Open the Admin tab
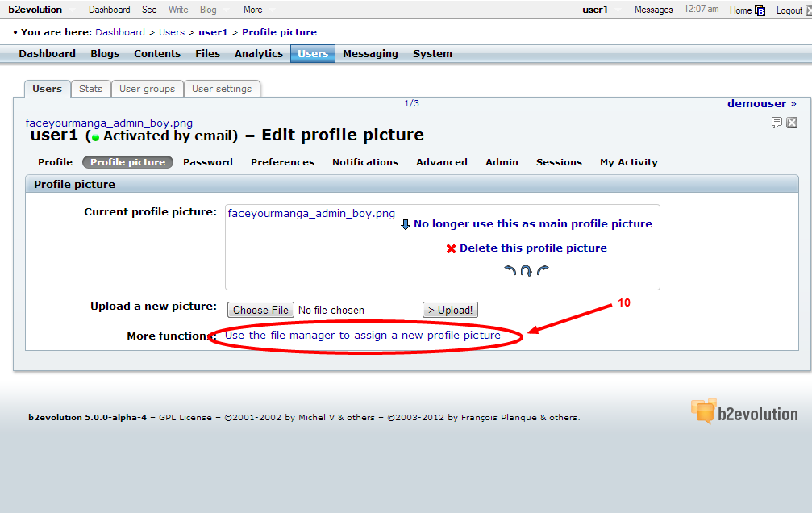812x513 pixels. (502, 162)
